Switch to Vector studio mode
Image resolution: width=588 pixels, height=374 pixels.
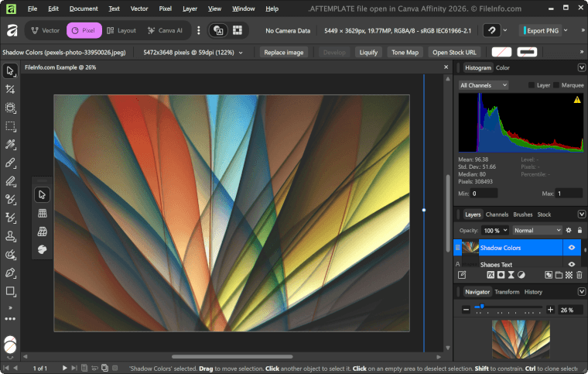46,30
